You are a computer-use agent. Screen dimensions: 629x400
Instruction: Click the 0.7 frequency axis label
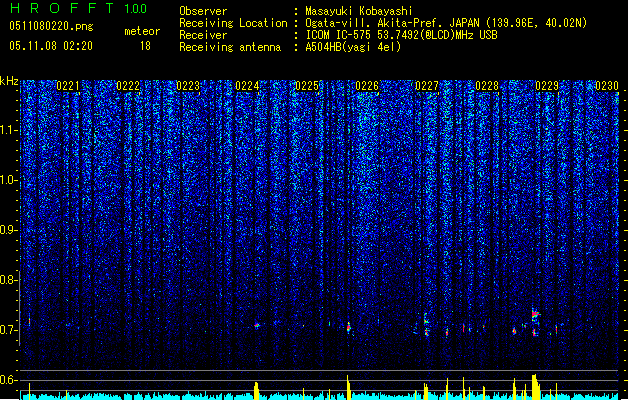coord(9,330)
